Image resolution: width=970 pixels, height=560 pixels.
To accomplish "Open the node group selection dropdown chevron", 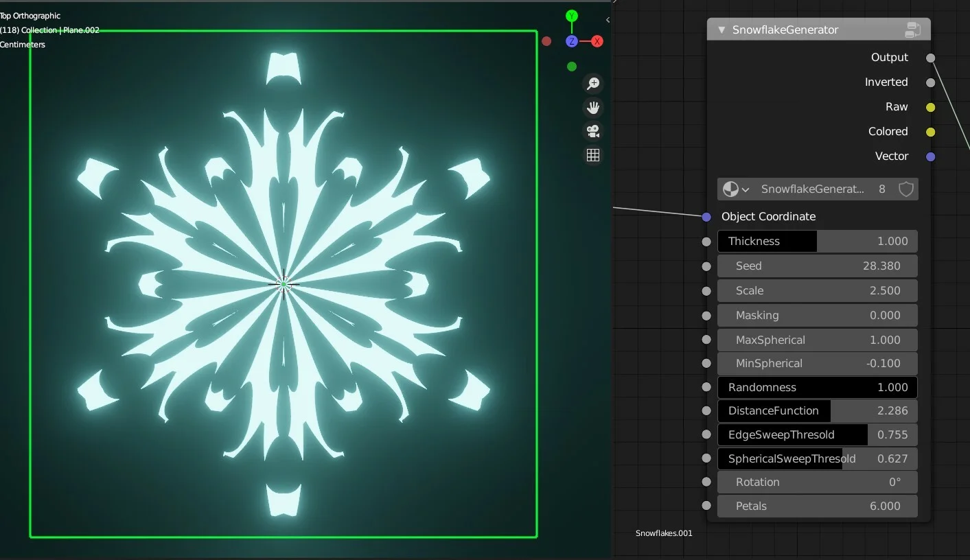I will coord(746,189).
